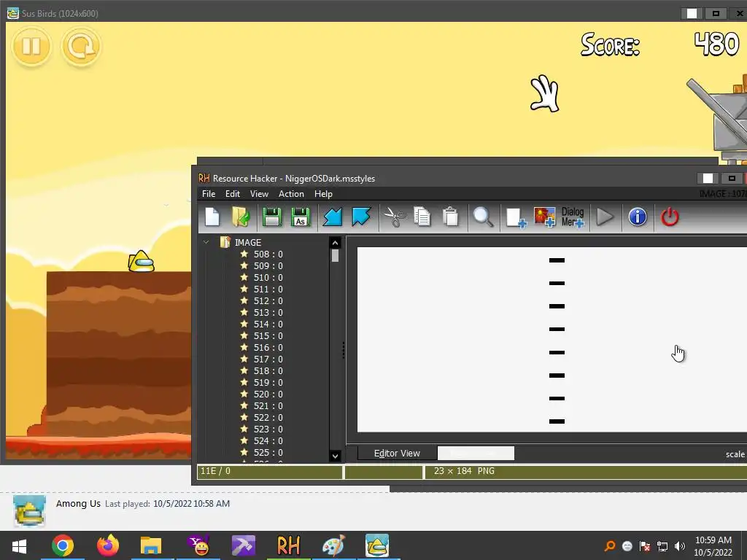Select the IMAGE folder node
747x560 pixels.
coord(248,242)
